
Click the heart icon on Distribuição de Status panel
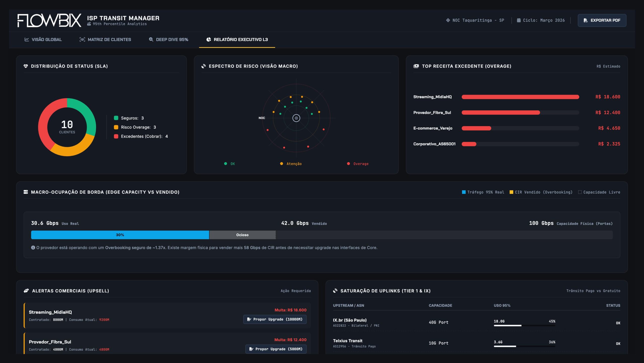coord(25,66)
